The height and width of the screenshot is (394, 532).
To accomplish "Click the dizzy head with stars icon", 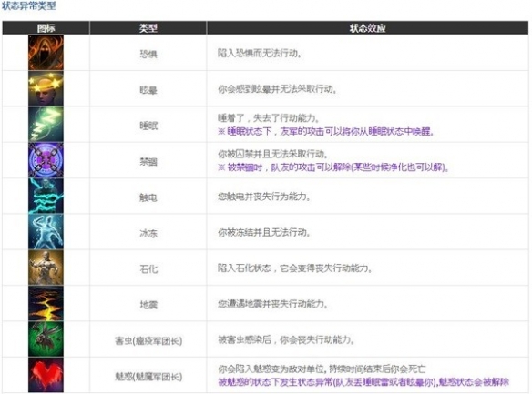I will point(46,88).
